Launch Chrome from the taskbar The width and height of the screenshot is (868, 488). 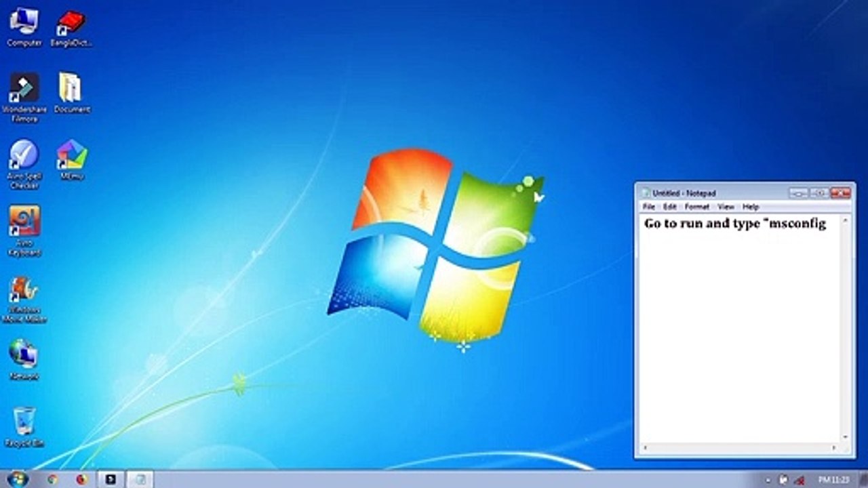(x=52, y=479)
